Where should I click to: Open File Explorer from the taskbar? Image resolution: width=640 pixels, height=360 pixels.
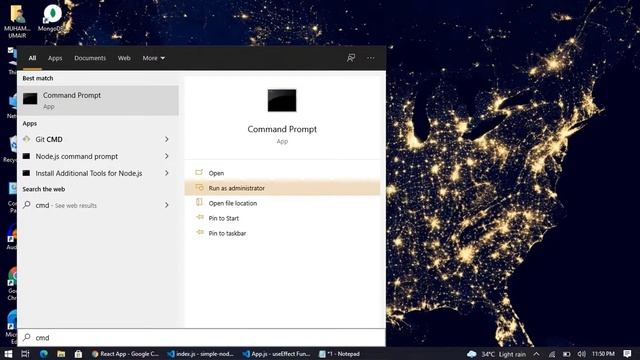click(x=61, y=353)
